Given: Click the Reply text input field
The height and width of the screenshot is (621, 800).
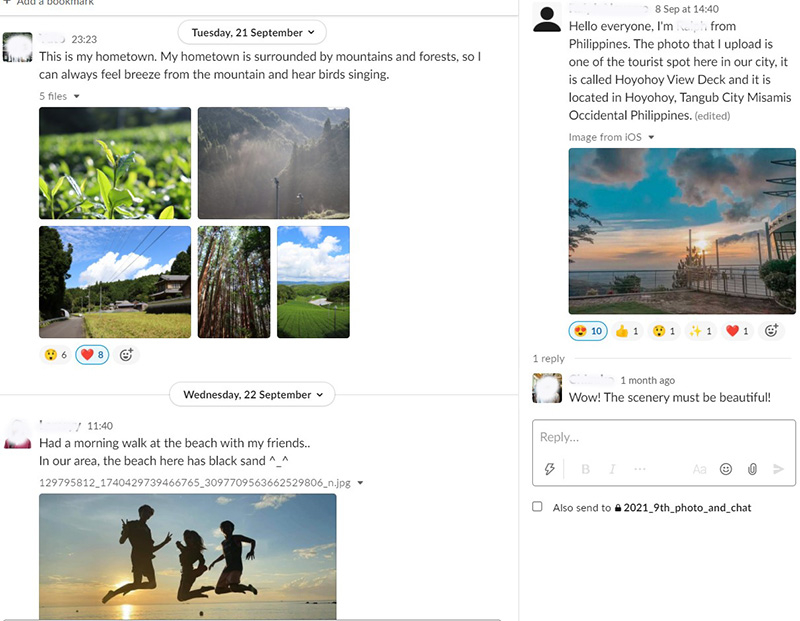Looking at the screenshot, I should pyautogui.click(x=663, y=437).
